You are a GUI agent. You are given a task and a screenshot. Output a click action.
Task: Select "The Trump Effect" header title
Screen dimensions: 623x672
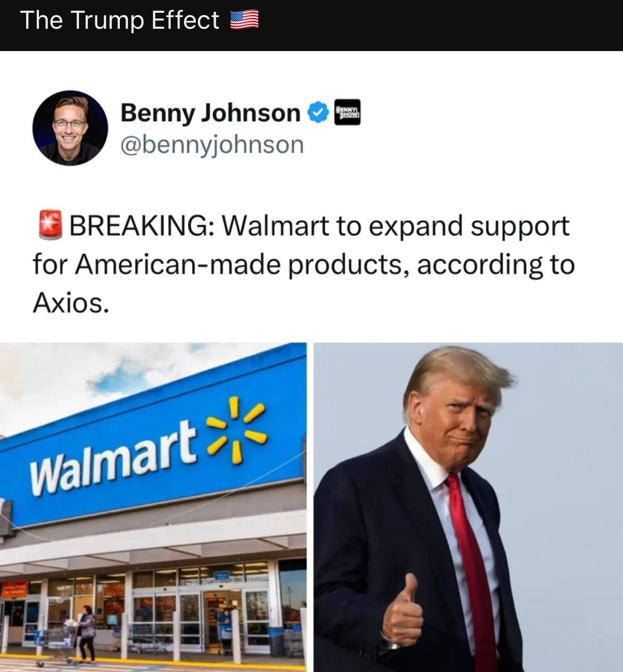(120, 21)
